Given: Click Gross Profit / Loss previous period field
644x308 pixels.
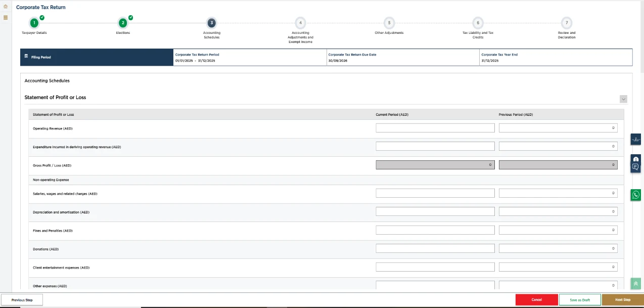Looking at the screenshot, I should pyautogui.click(x=558, y=165).
